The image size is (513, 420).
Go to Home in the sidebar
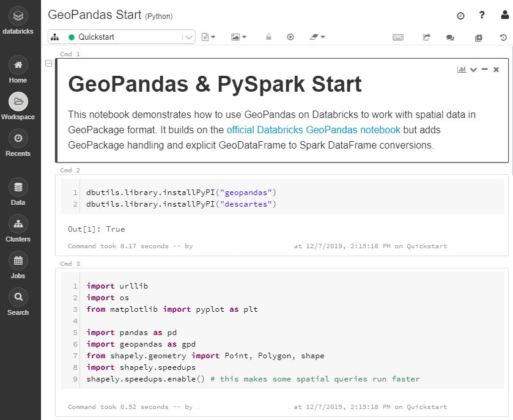[18, 69]
